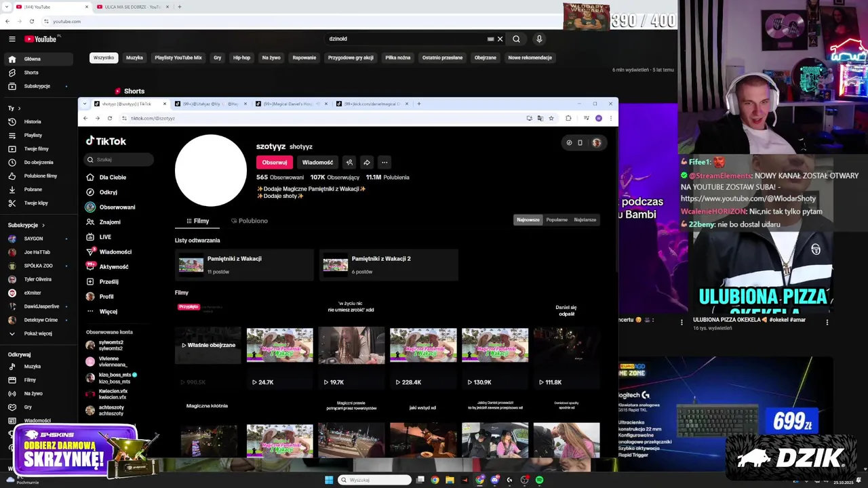Select Na żywo YouTube filter chip
This screenshot has width=868, height=488.
click(x=271, y=58)
